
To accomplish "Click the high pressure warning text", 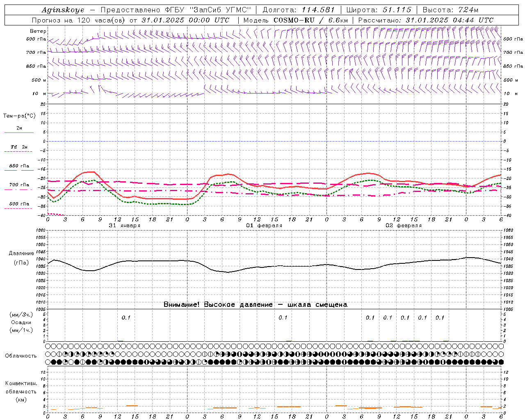I will point(256,304).
